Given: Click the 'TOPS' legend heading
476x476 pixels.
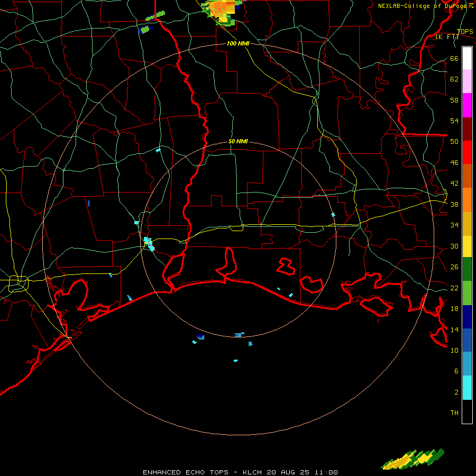Looking at the screenshot, I should pos(465,31).
